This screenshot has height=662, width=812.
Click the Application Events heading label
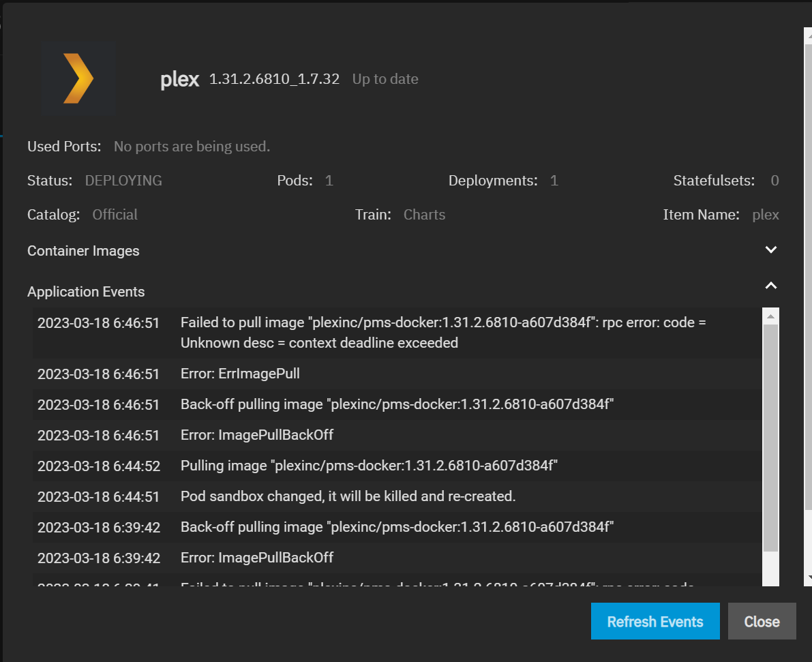(x=86, y=292)
